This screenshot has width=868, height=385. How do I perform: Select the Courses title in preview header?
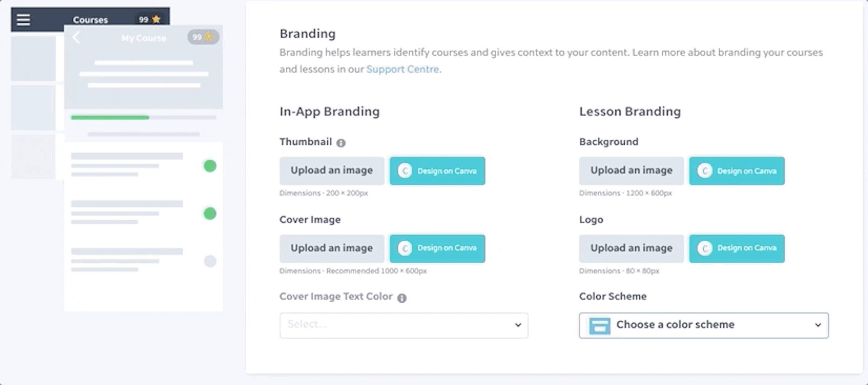(x=90, y=20)
